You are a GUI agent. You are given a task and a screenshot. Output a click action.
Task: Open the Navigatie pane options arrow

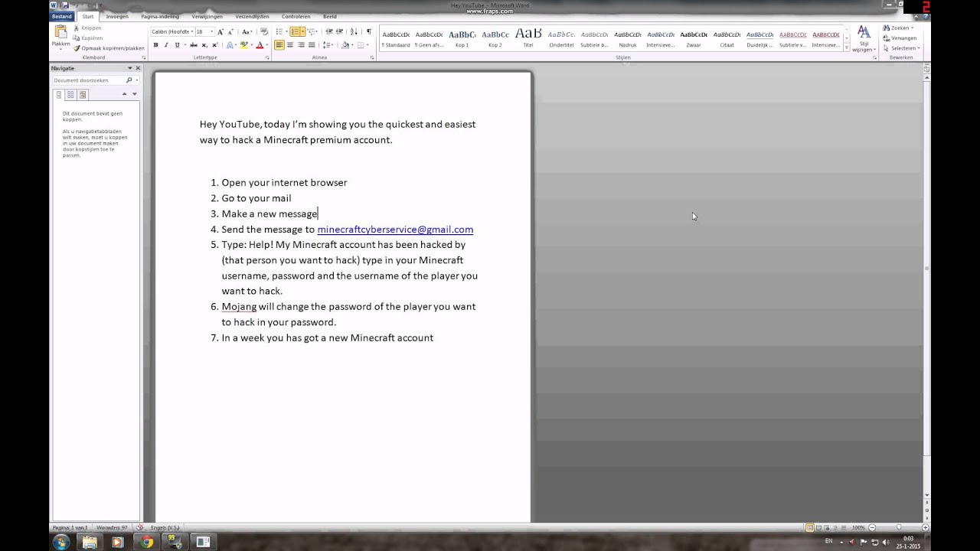[x=129, y=68]
